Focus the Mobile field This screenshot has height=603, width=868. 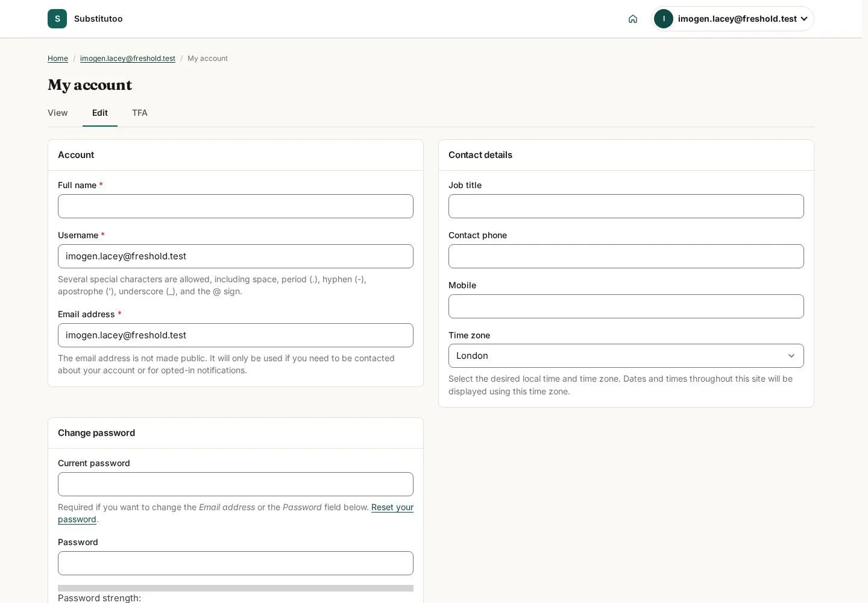(x=626, y=306)
